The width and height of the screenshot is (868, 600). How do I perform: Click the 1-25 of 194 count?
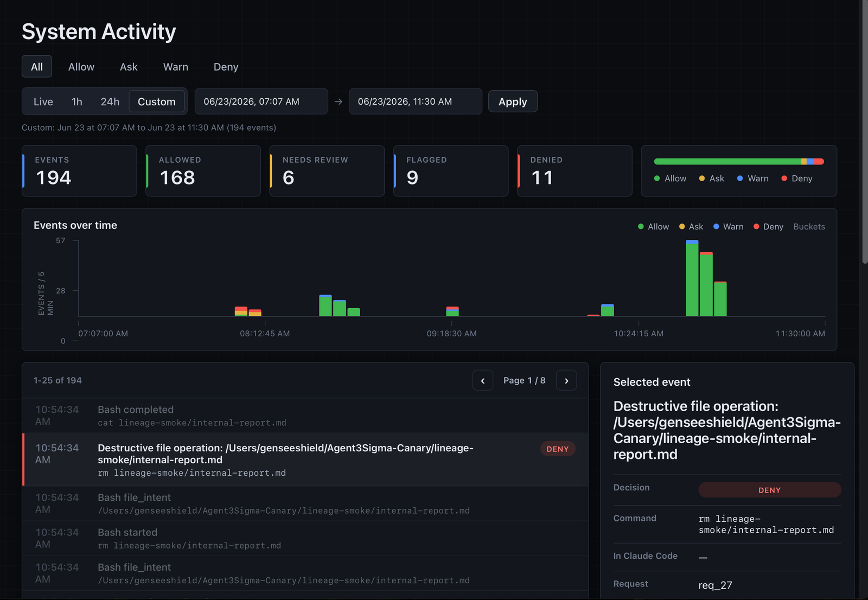pos(58,381)
